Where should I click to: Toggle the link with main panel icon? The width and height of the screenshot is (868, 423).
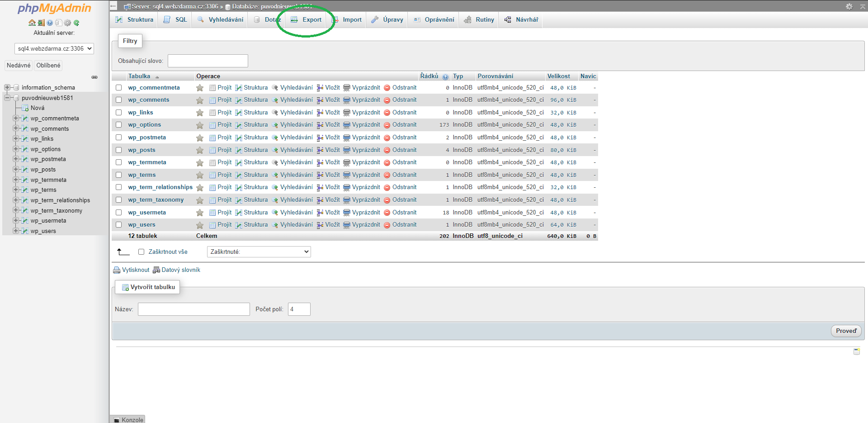94,77
